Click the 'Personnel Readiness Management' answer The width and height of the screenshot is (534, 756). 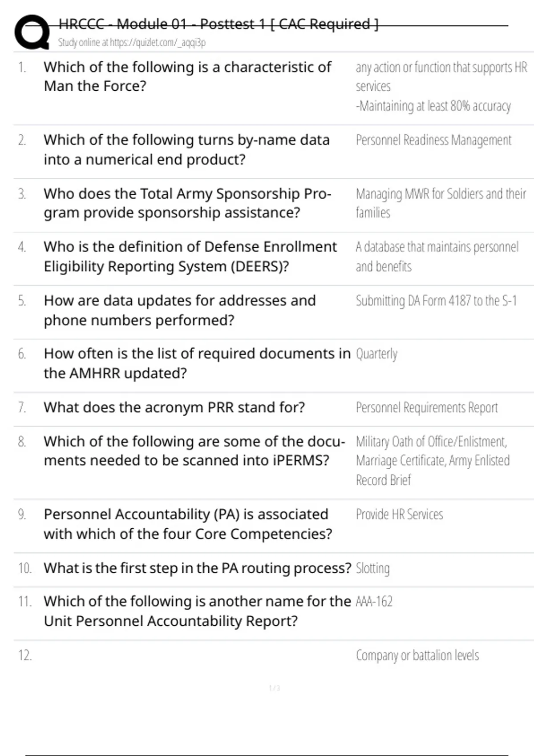(433, 140)
